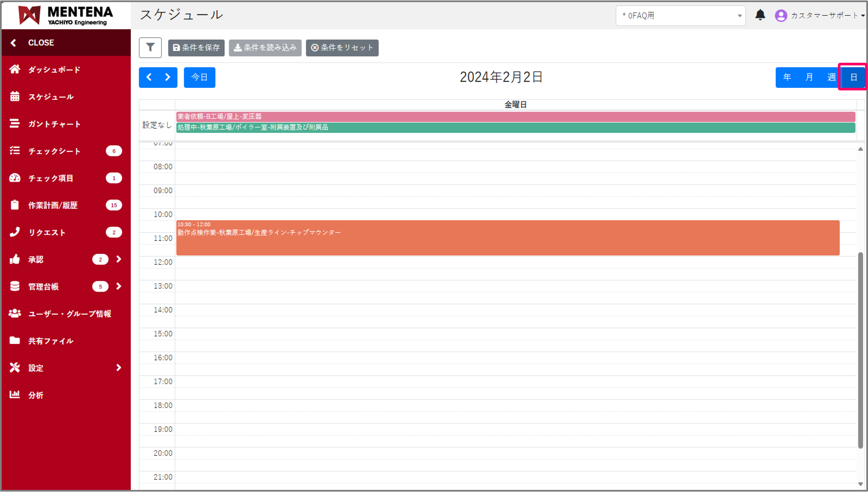Open ダッシュボード via the home icon
Viewport: 868px width, 492px height.
click(15, 69)
